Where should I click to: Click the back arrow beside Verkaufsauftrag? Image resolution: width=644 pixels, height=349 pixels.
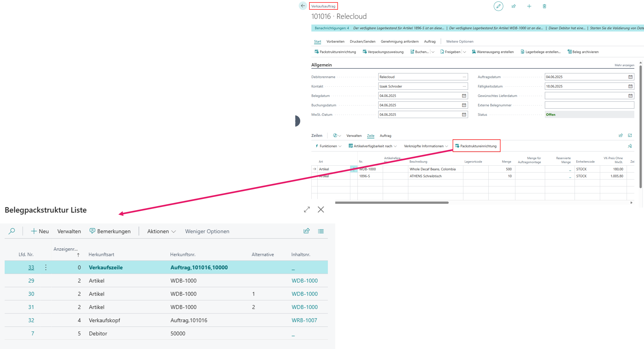click(x=303, y=6)
